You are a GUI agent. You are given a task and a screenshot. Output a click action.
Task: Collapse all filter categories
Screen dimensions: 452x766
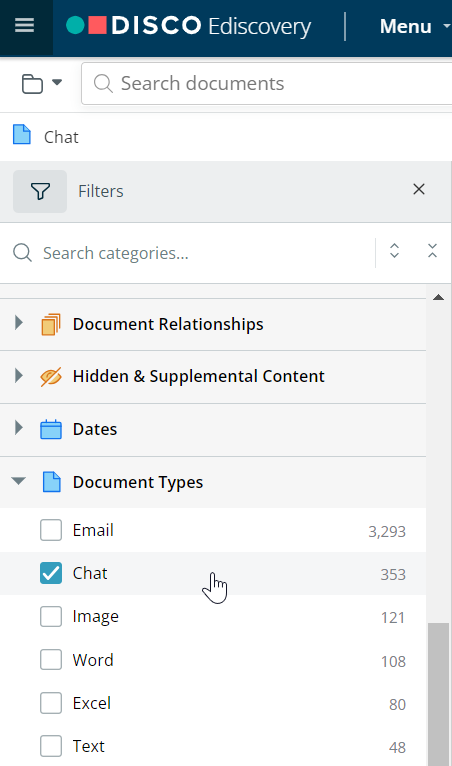pos(432,251)
